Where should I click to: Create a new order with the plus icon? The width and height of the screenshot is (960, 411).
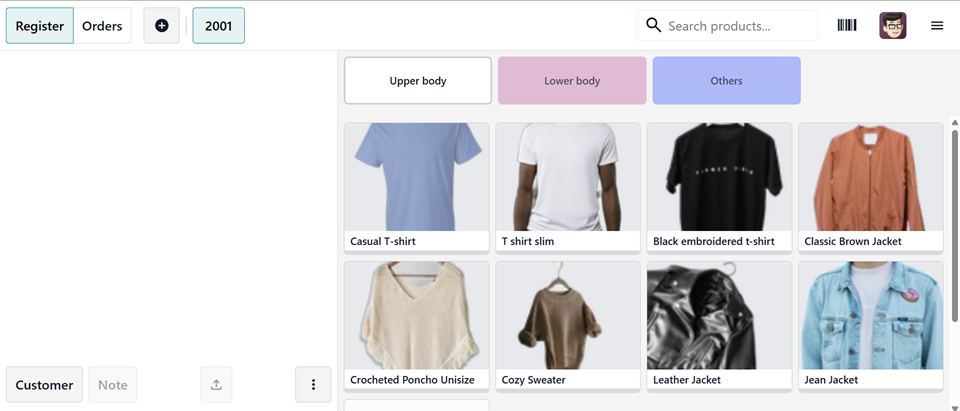click(x=162, y=26)
